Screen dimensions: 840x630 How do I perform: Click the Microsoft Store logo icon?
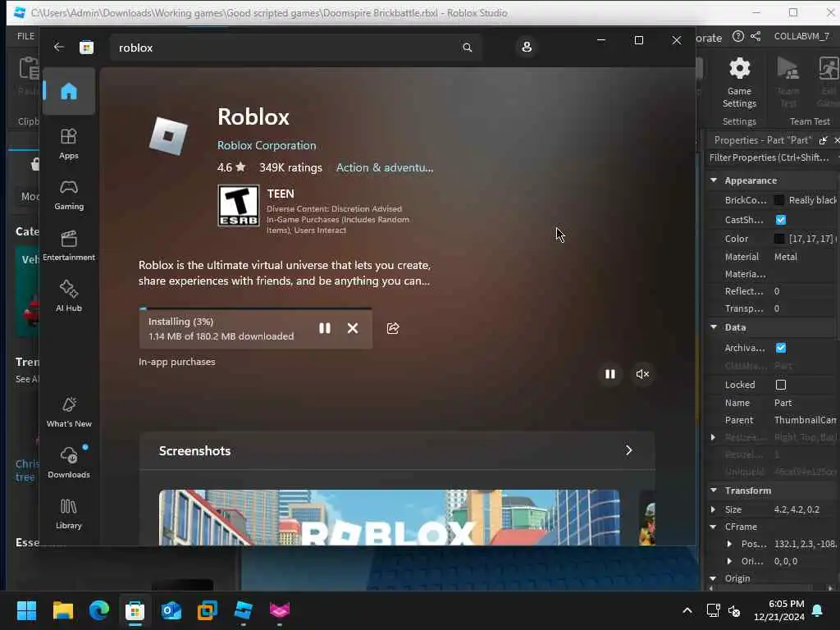point(86,48)
